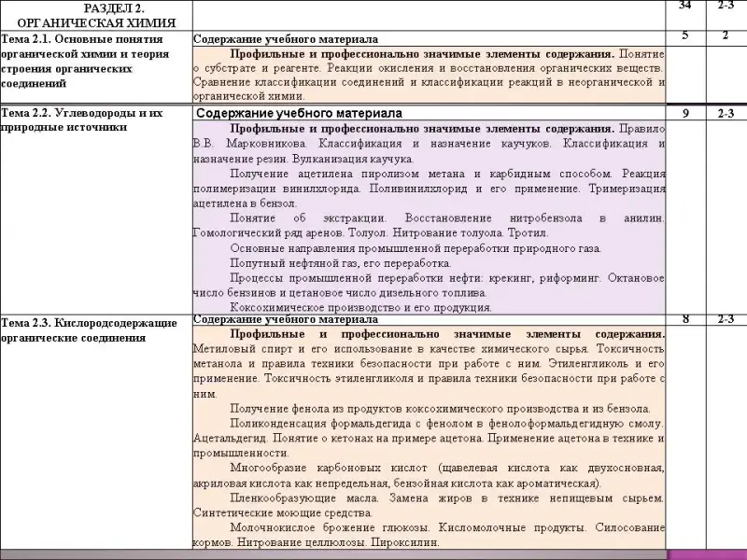Click the paragraph starting with 'Метиловый спирт'
The height and width of the screenshot is (560, 747).
click(x=429, y=357)
